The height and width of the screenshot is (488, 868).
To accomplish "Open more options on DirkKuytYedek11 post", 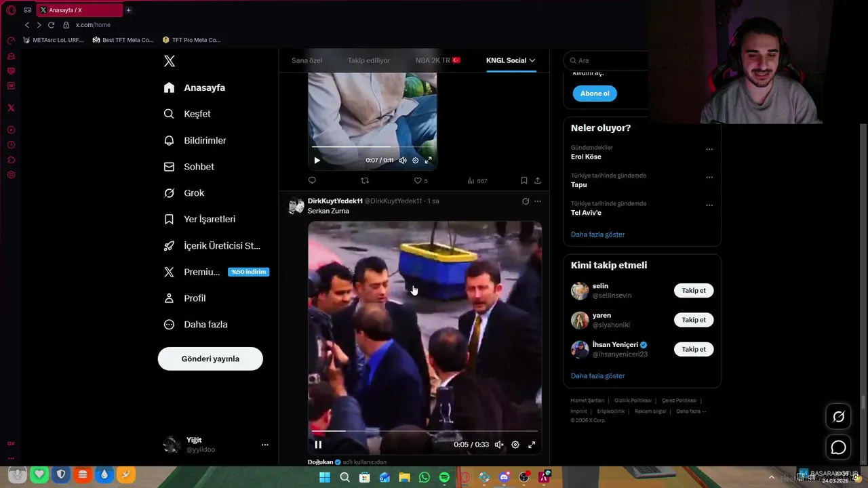I will [x=538, y=201].
